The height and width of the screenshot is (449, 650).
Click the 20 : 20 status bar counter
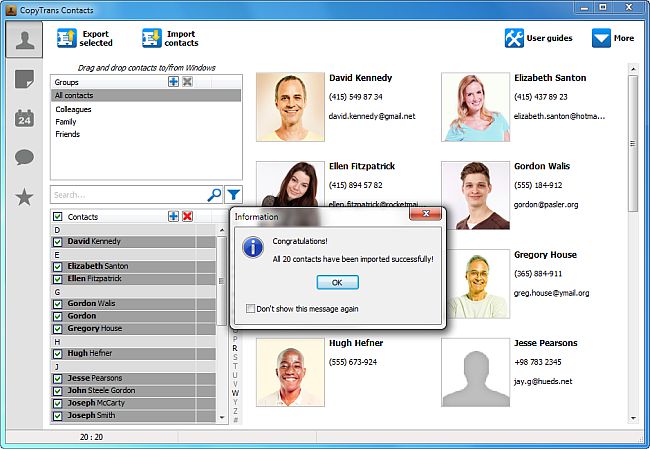pyautogui.click(x=91, y=437)
